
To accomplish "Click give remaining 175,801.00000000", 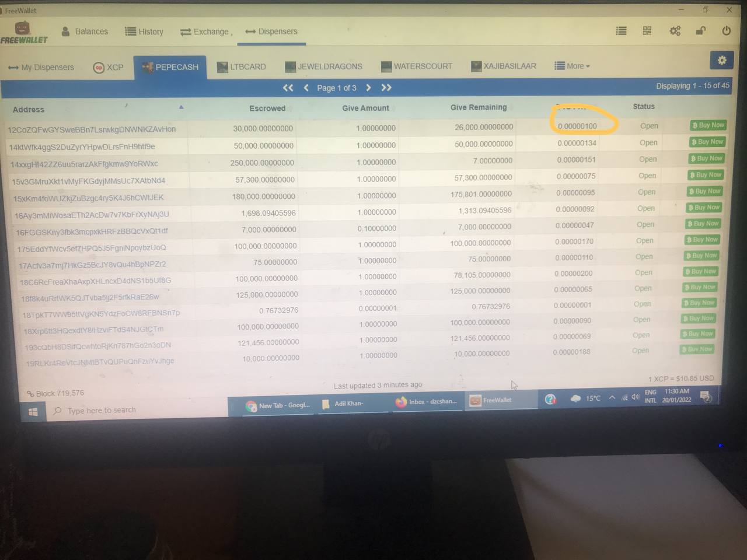I will (x=481, y=194).
